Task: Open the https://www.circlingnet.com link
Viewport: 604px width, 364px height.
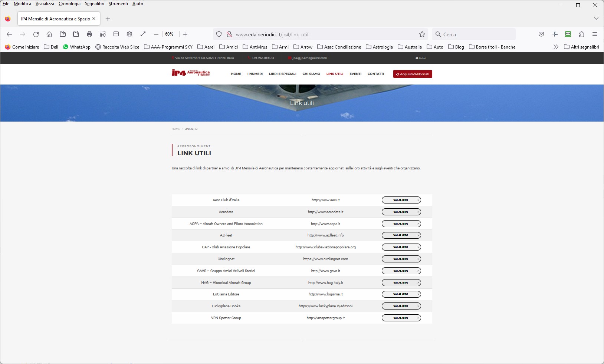Action: coord(325,259)
